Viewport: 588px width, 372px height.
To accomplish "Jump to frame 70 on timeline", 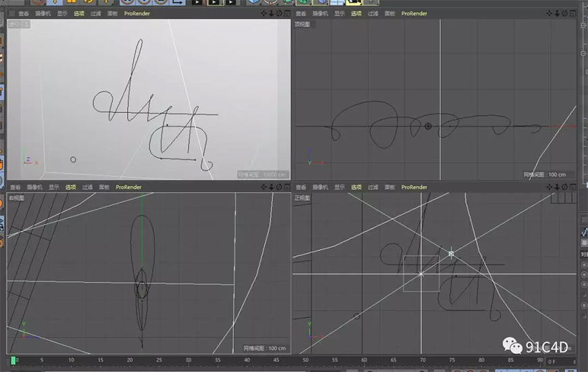I will (422, 360).
